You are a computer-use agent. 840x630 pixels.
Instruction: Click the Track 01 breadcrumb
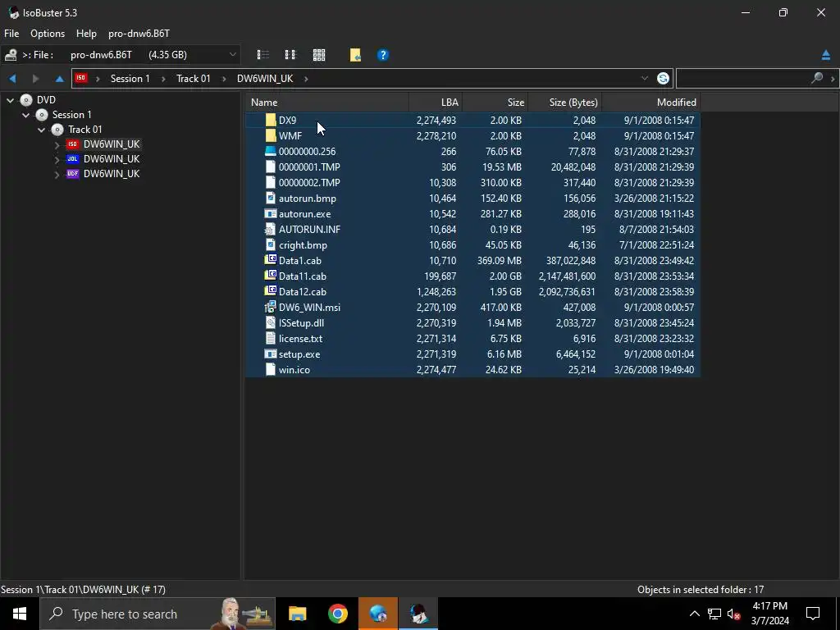[194, 79]
